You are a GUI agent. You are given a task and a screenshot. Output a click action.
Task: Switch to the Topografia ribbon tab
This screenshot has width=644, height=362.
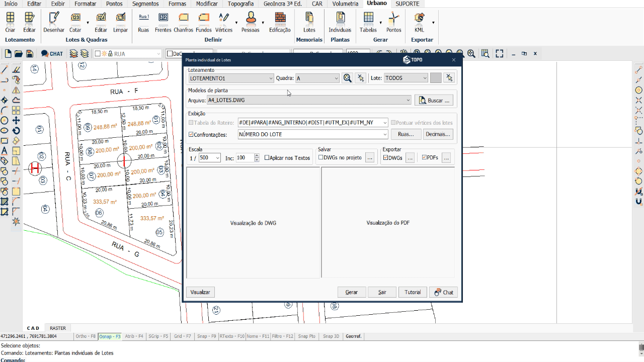coord(240,4)
